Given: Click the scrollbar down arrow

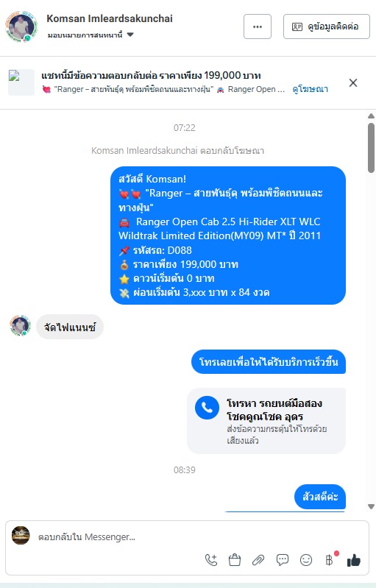Looking at the screenshot, I should point(371,506).
